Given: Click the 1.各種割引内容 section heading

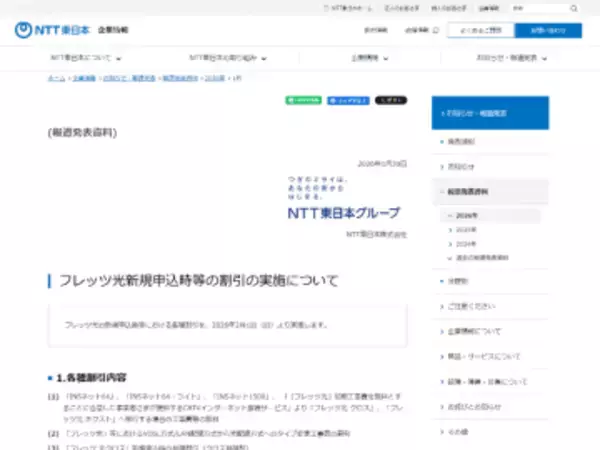Looking at the screenshot, I should [x=91, y=378].
